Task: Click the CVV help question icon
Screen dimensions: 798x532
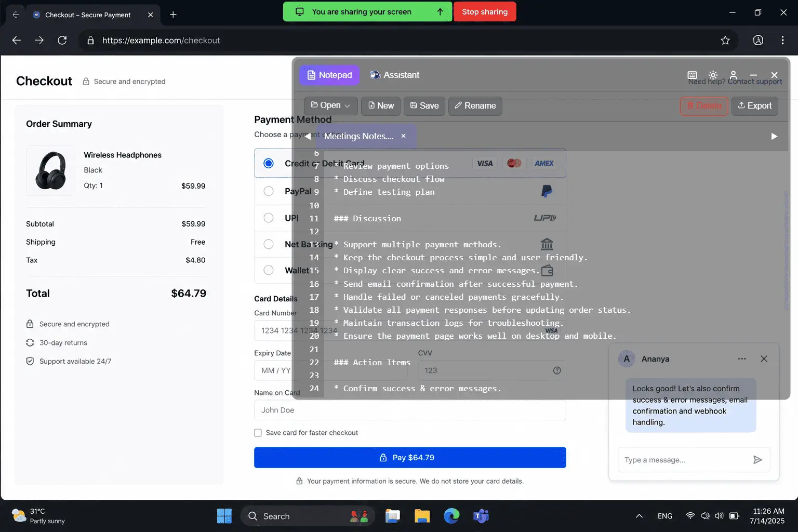Action: [557, 370]
